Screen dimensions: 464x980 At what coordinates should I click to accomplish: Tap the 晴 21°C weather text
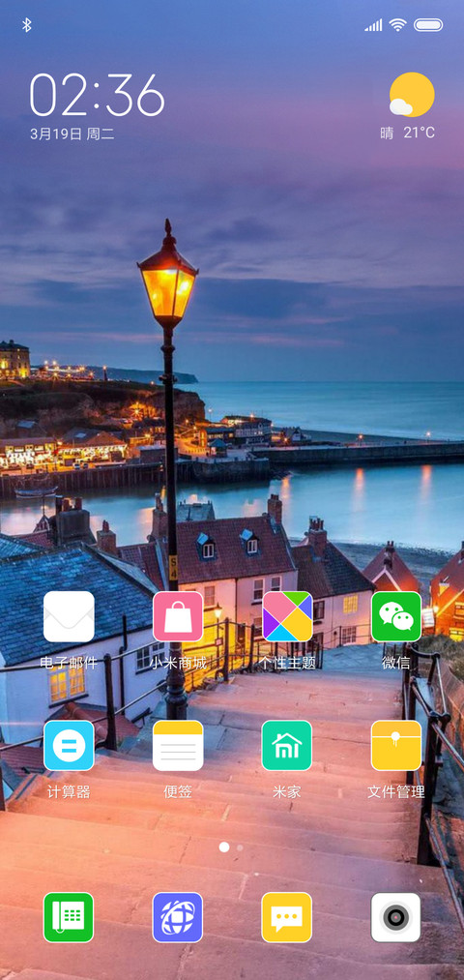click(408, 133)
